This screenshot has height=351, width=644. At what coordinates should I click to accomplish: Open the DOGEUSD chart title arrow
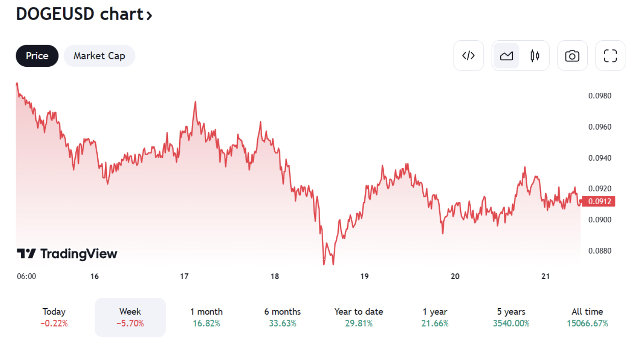pos(149,16)
